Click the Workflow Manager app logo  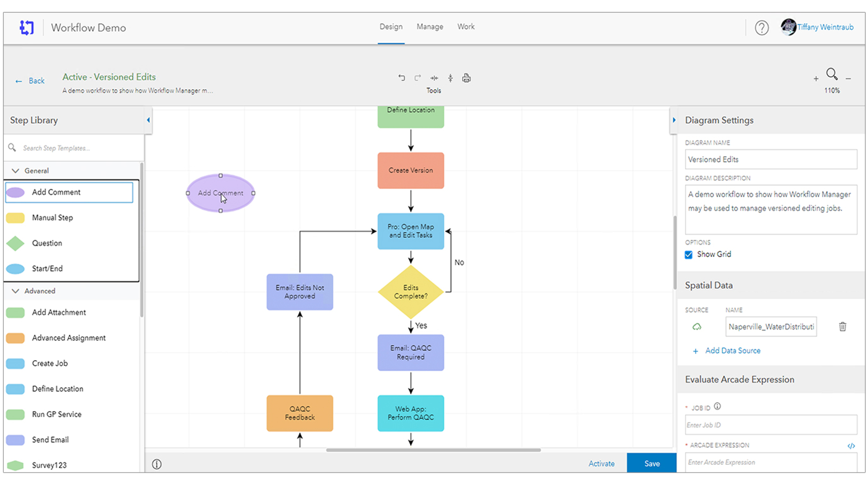(27, 28)
